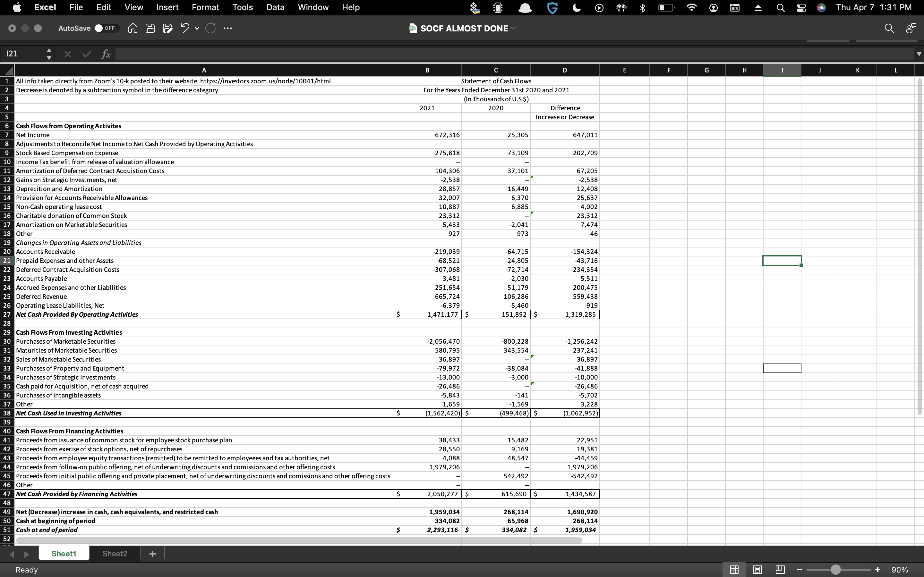
Task: Click the More toolbar commands ellipsis
Action: (228, 28)
